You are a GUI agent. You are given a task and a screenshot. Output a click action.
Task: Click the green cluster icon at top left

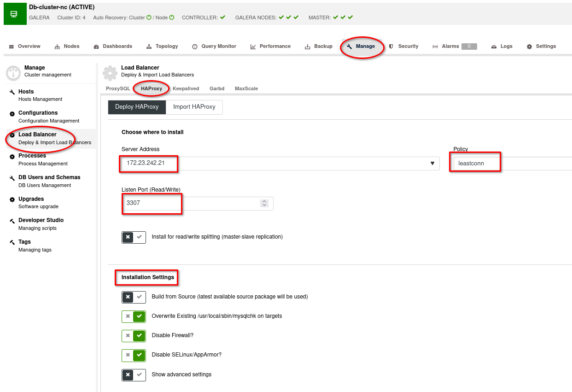[14, 14]
